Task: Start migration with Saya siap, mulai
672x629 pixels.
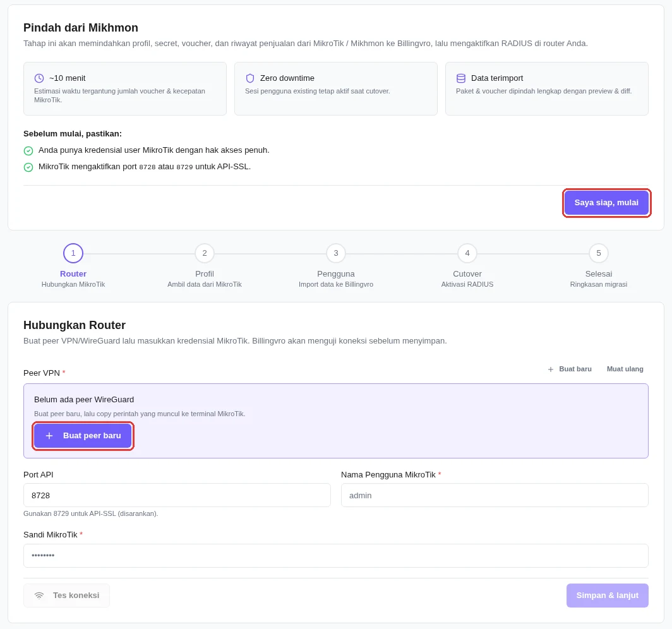Action: point(606,203)
